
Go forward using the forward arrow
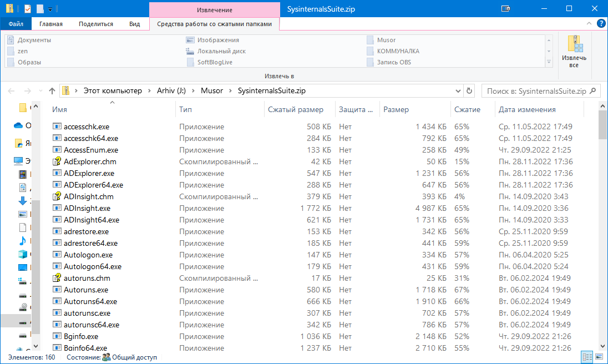[28, 90]
